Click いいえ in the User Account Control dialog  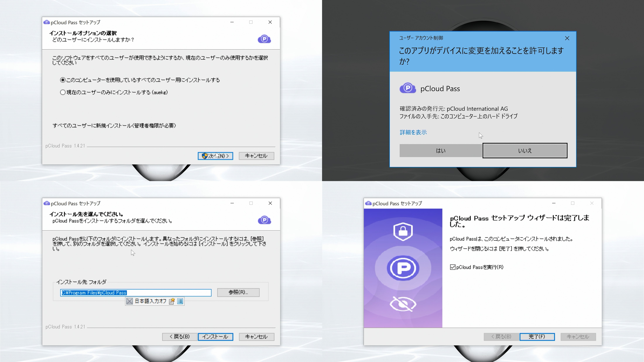click(x=525, y=151)
